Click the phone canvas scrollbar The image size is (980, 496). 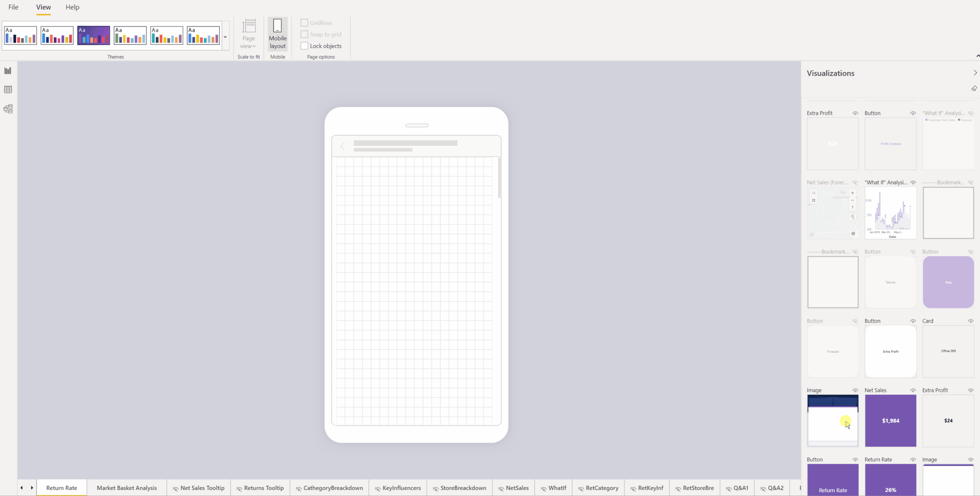coord(499,178)
